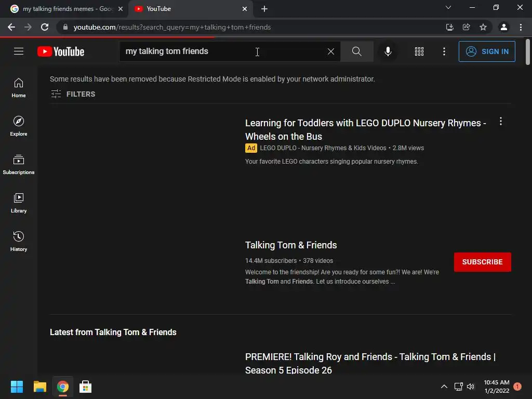Image resolution: width=532 pixels, height=399 pixels.
Task: Click the browser address bar URL
Action: pos(172,27)
